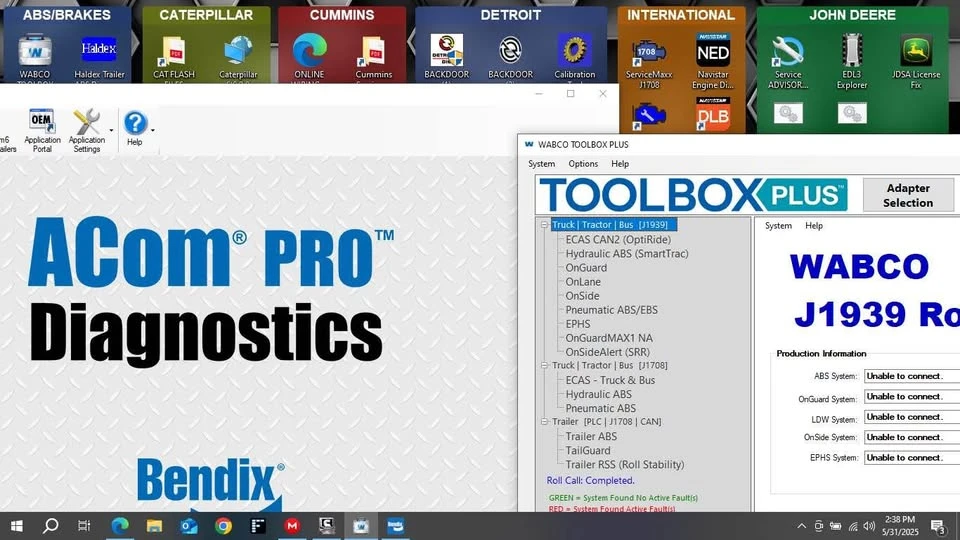Screen dimensions: 960x540
Task: Launch the Detroit Calibration tool icon
Action: pos(574,56)
